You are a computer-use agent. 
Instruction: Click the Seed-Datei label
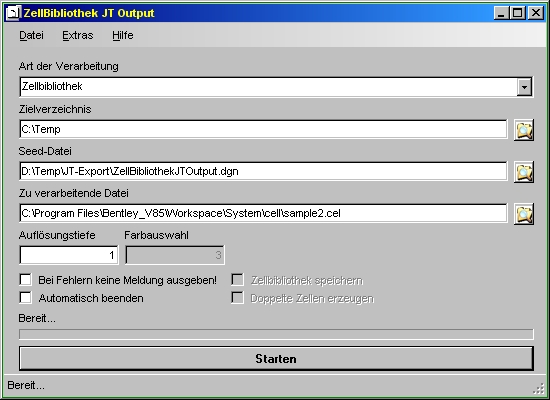[x=45, y=151]
